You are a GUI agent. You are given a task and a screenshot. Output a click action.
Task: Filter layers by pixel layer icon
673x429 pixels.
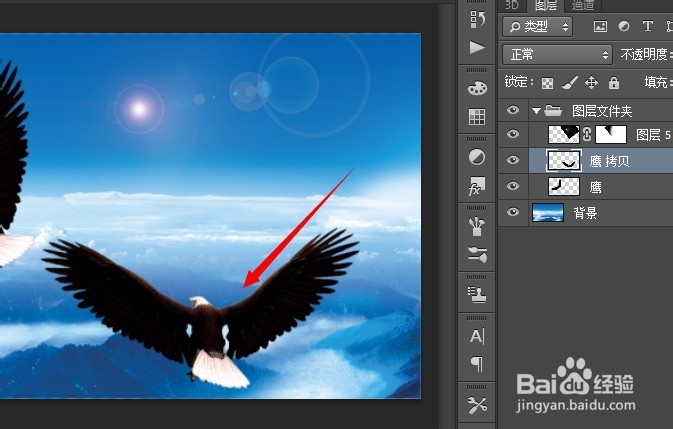click(x=600, y=27)
